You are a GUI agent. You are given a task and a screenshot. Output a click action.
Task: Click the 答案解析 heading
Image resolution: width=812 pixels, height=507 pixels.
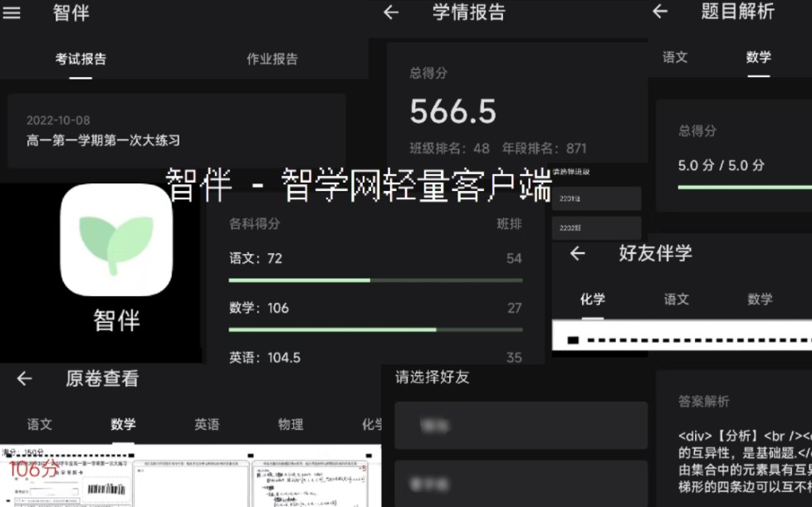pyautogui.click(x=704, y=402)
